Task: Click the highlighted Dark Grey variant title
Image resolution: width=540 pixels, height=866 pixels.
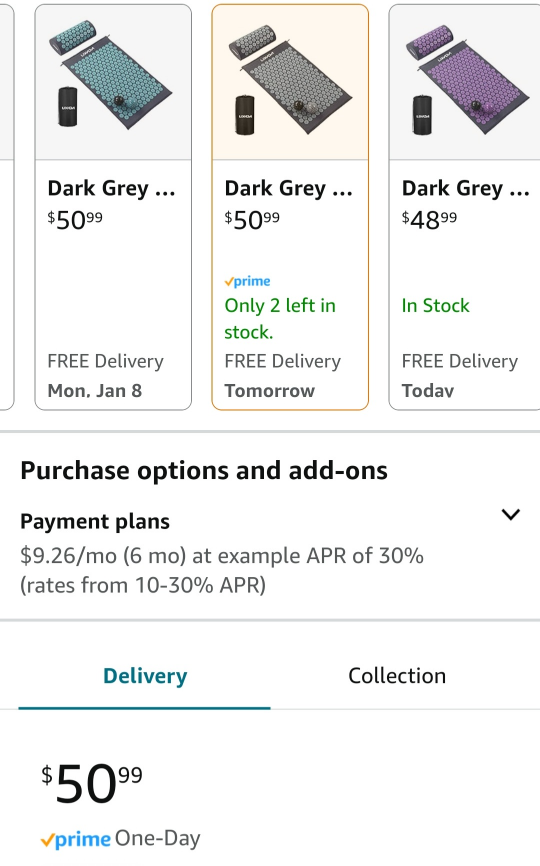Action: tap(289, 188)
